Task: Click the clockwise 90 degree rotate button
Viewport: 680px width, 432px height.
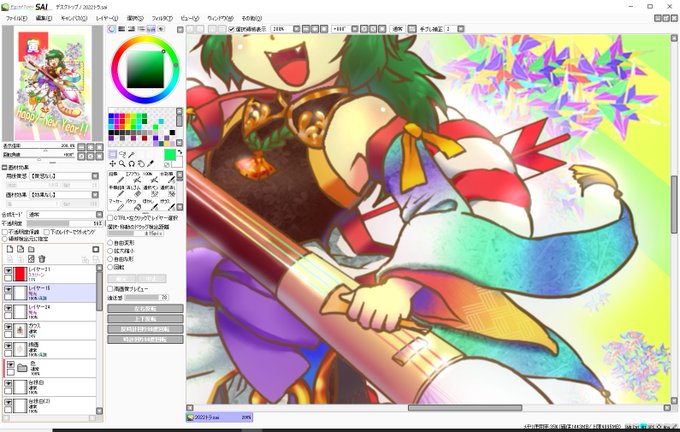Action: (x=145, y=339)
